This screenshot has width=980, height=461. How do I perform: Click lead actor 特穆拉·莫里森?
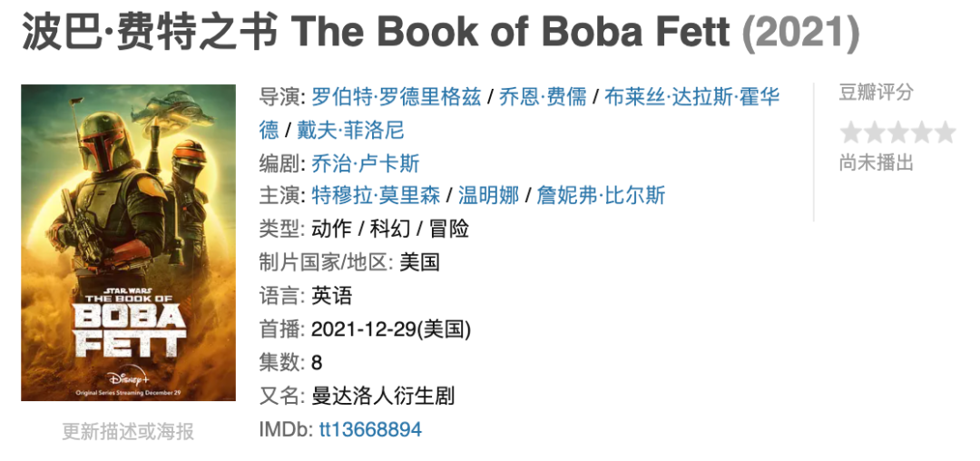click(x=375, y=196)
